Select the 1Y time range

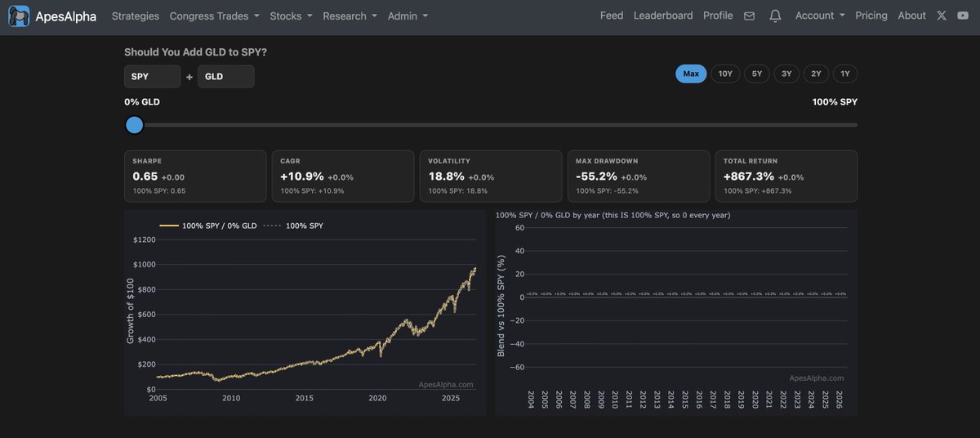[845, 74]
